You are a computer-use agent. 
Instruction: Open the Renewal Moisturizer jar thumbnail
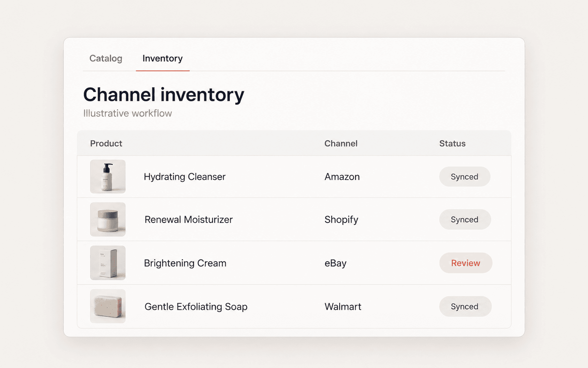(108, 219)
